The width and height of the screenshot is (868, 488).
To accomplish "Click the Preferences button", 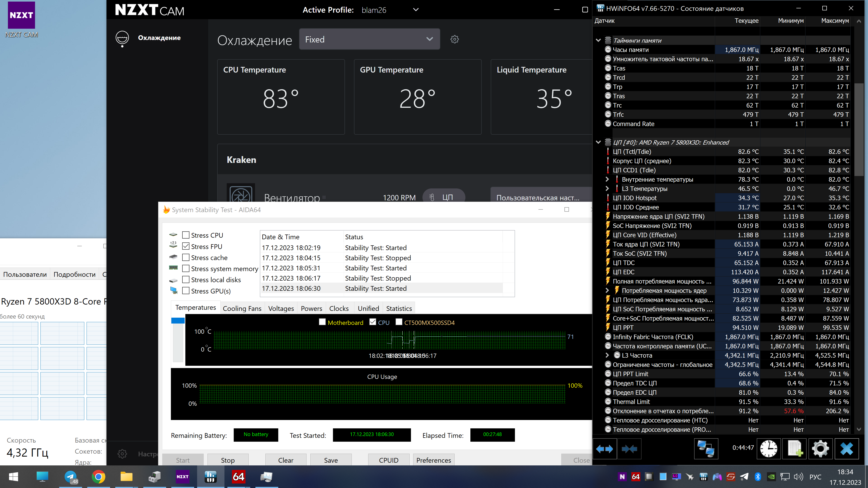I will [433, 460].
